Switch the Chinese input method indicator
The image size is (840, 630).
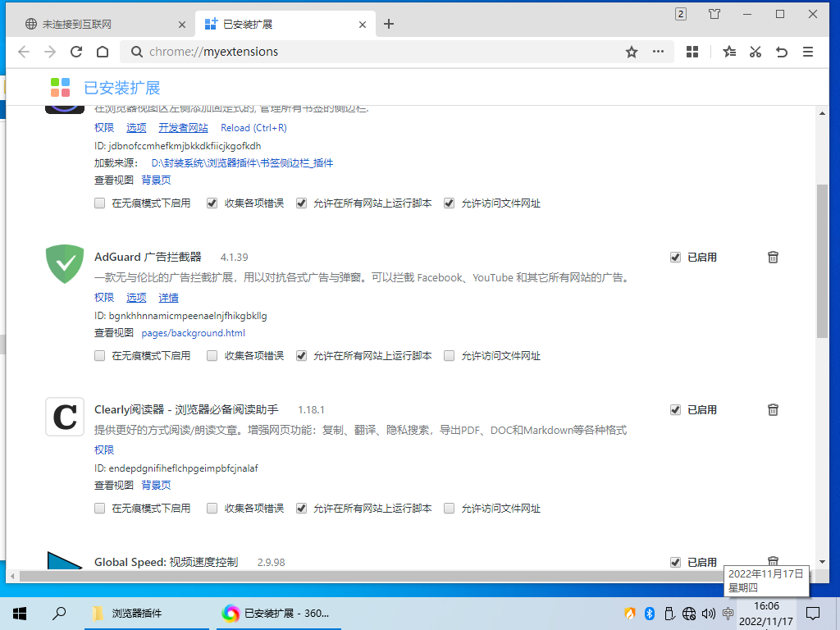[x=728, y=614]
